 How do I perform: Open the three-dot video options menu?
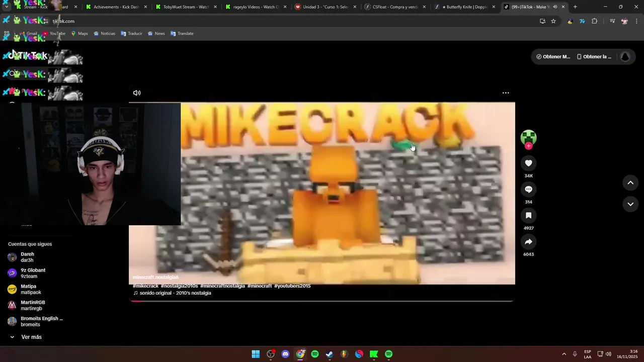(x=506, y=93)
